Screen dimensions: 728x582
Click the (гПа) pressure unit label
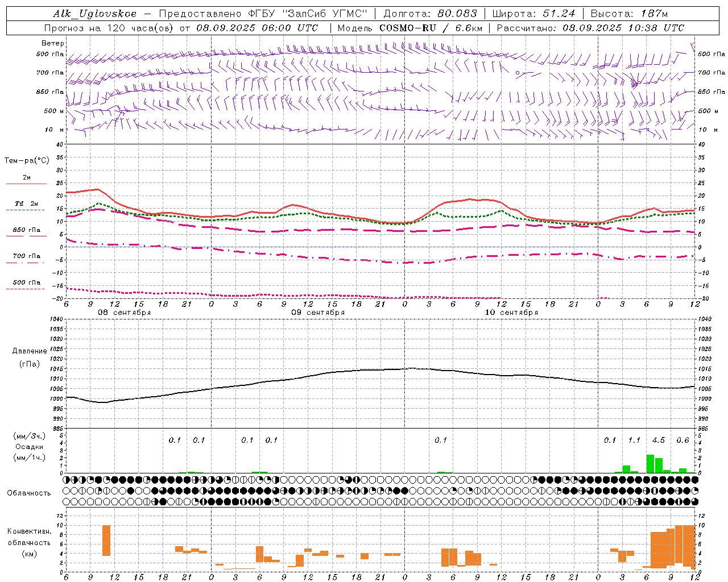(x=29, y=364)
